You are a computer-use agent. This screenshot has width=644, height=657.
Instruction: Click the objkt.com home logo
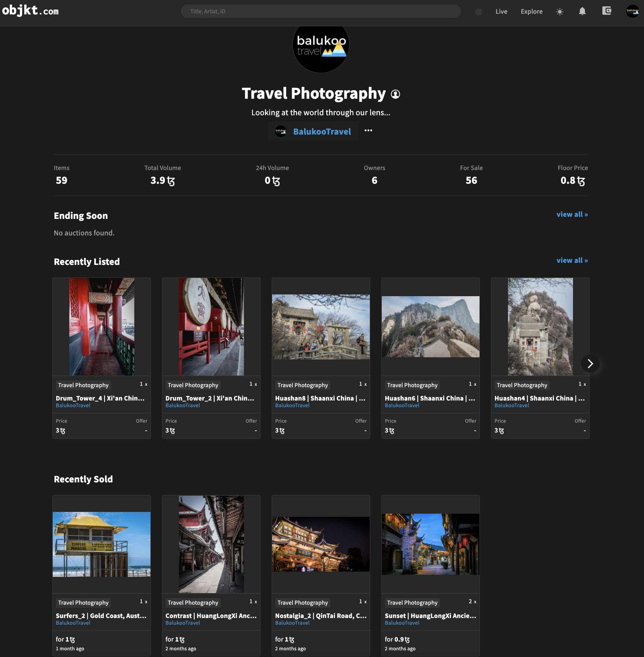30,11
